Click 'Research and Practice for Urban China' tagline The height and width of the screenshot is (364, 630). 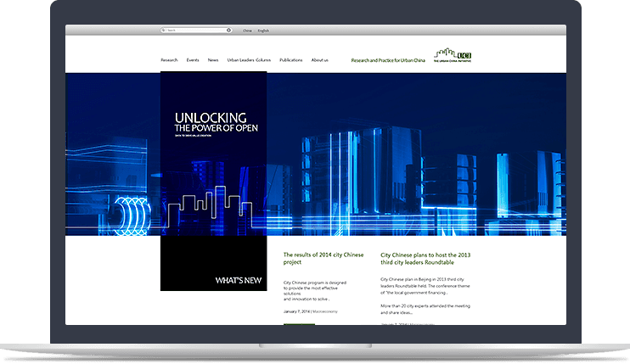[389, 60]
